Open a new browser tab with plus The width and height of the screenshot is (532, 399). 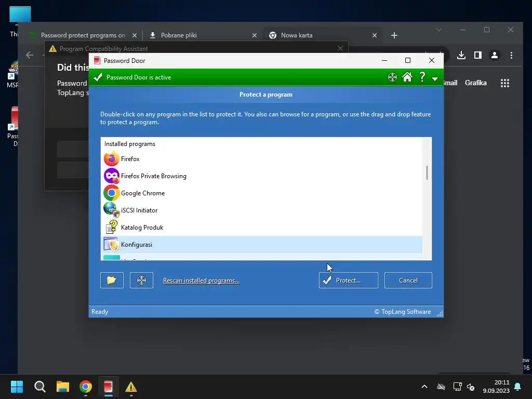(x=394, y=35)
